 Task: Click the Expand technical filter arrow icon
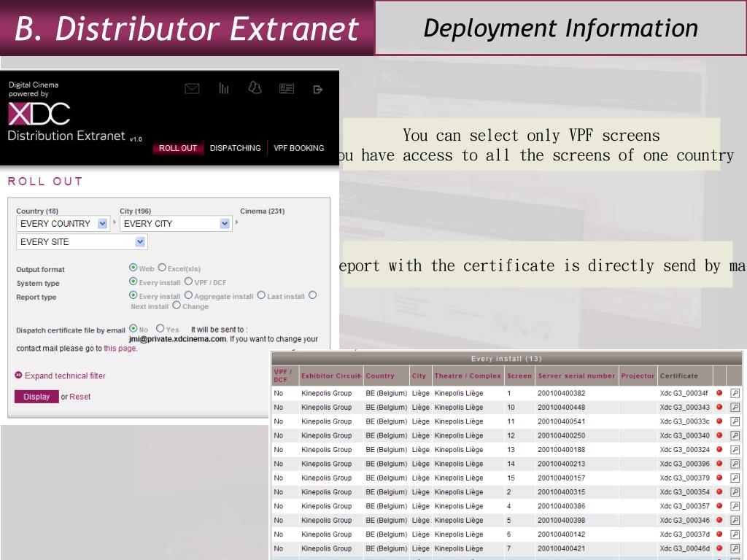(18, 376)
